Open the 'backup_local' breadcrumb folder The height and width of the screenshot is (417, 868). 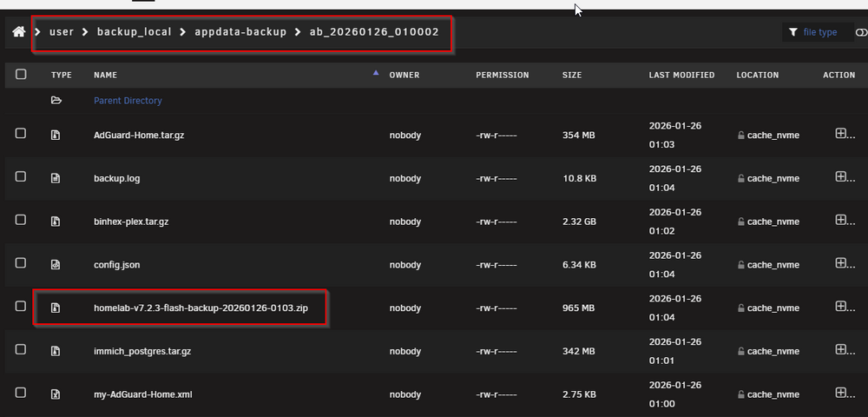(134, 32)
